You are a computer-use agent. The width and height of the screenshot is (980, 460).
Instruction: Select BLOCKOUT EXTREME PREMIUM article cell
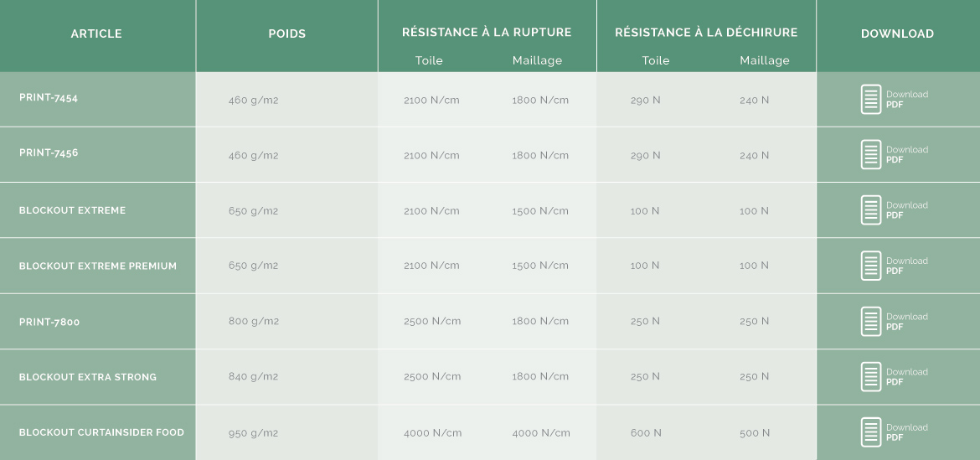click(98, 266)
